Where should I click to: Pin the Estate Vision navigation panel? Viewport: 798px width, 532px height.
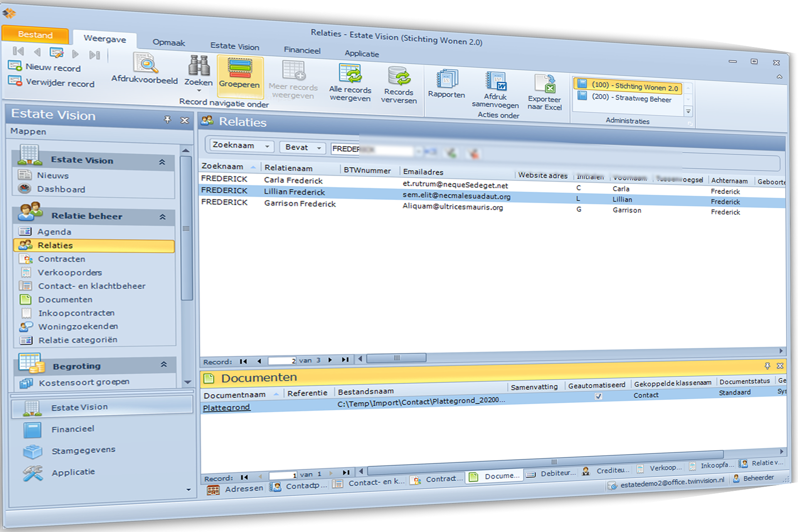167,120
